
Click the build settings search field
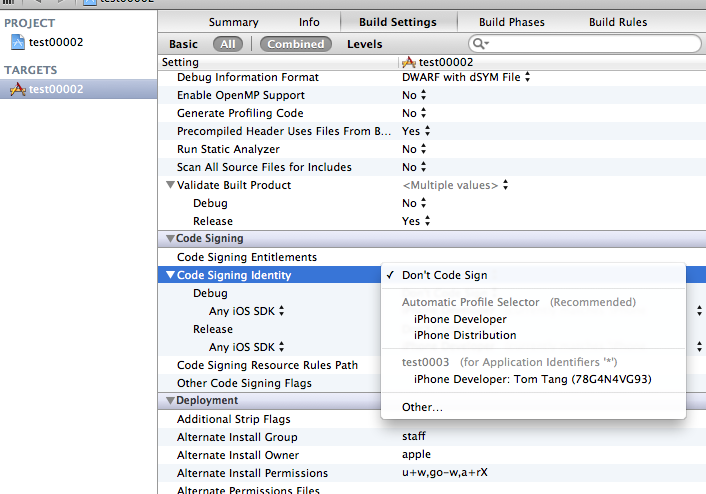pos(590,44)
